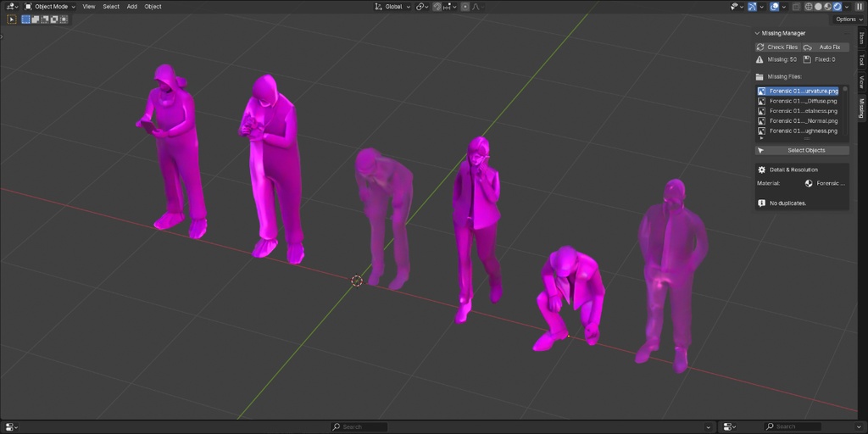Switch to the Item sidebar tab

(x=861, y=39)
